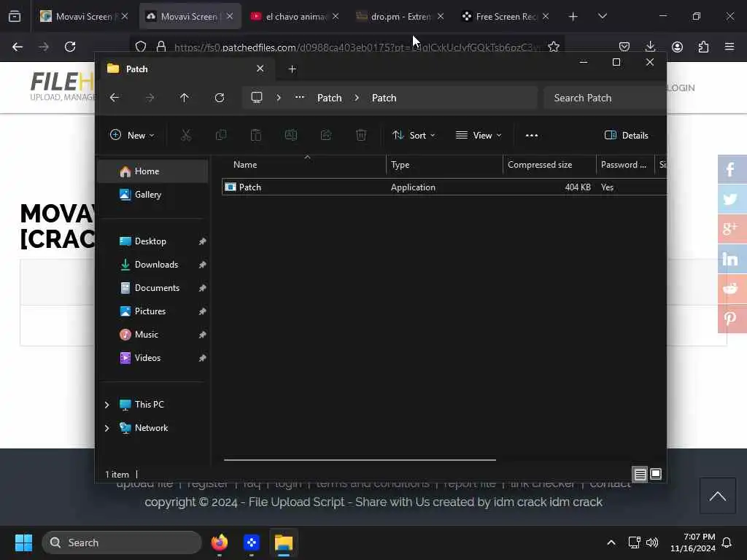Switch to first Movavi Screen browser tab
Image resolution: width=747 pixels, height=560 pixels.
pos(84,16)
